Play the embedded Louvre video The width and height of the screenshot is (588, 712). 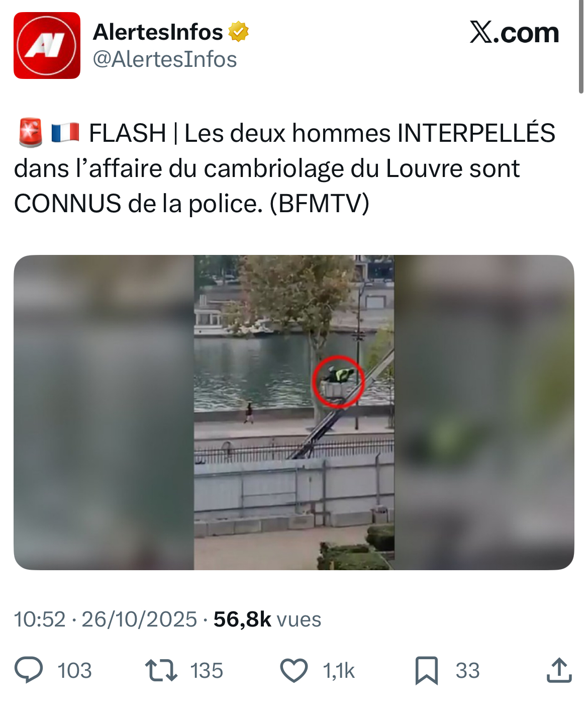coord(294,412)
